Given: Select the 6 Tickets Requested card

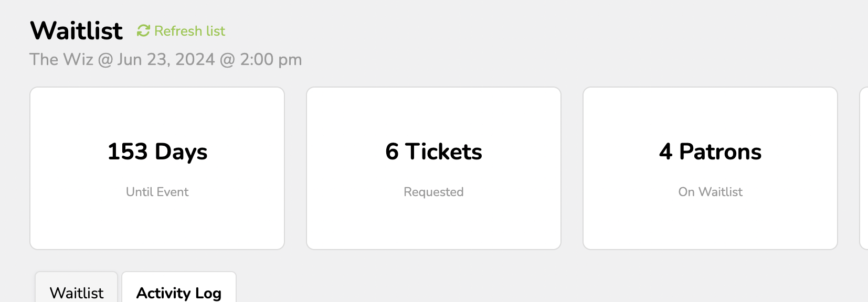Looking at the screenshot, I should (433, 168).
